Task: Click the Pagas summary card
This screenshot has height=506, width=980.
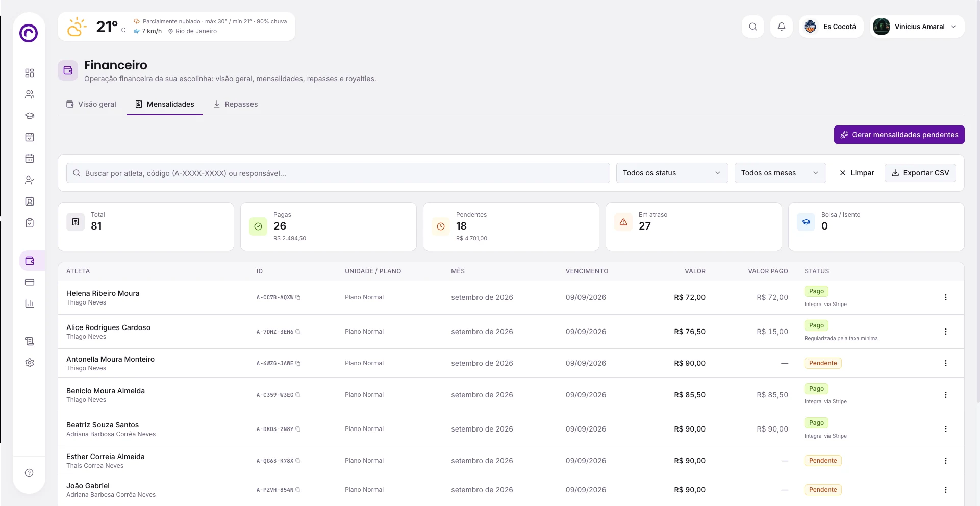Action: 328,226
